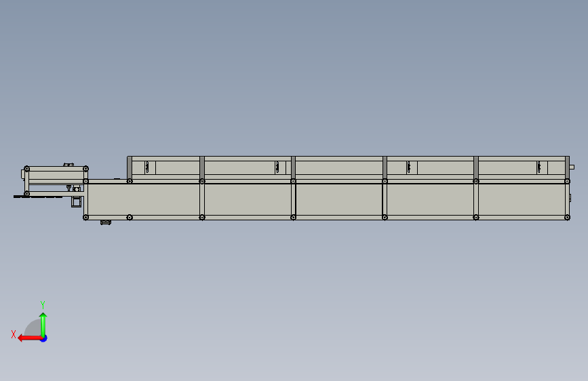588x381 pixels.
Task: Click the red "X" label on the triad
Action: click(x=14, y=334)
